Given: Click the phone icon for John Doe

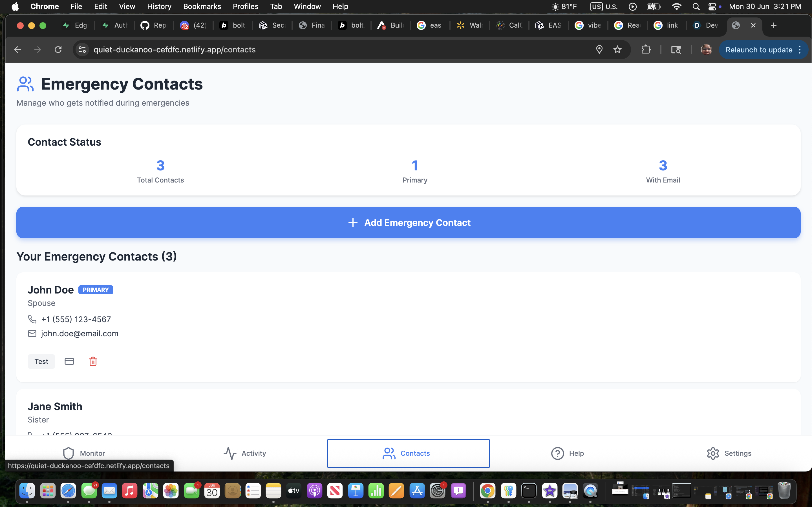Looking at the screenshot, I should point(32,319).
